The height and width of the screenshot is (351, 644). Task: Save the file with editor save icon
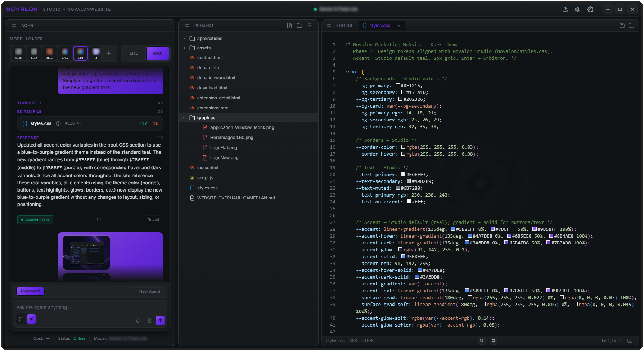point(622,26)
